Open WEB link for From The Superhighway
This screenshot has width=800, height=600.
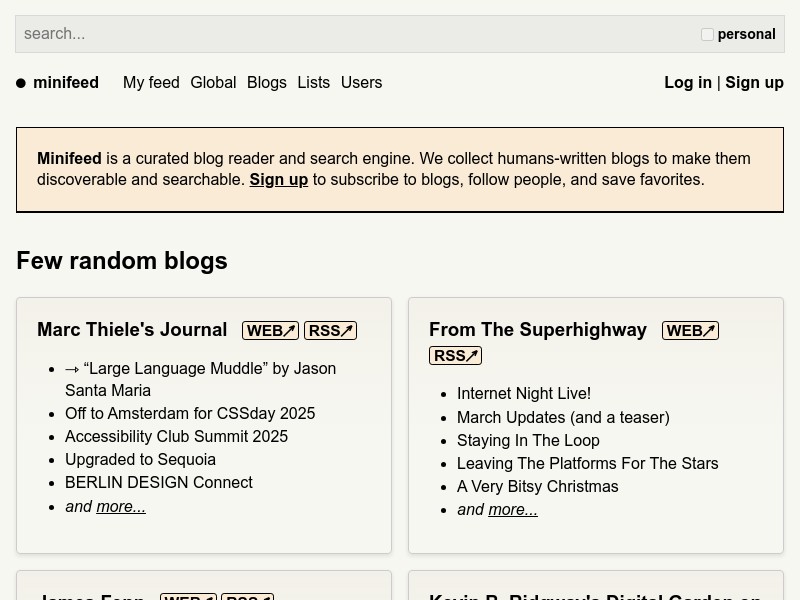click(x=690, y=331)
